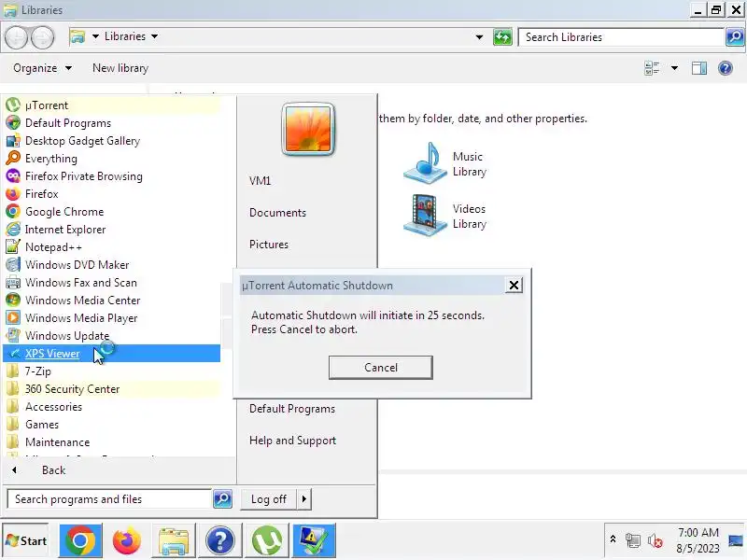Viewport: 747px width, 560px height.
Task: Expand the Maintenance folder
Action: (112, 441)
